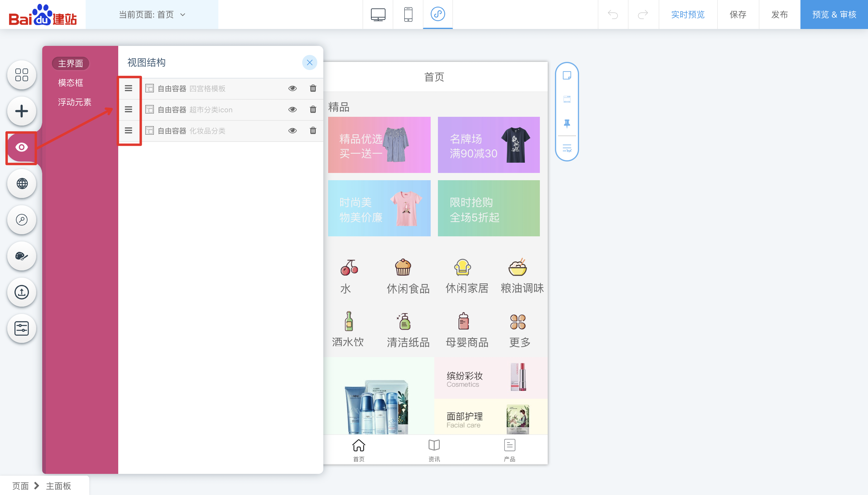Select the 浮动元素 tab

point(74,102)
